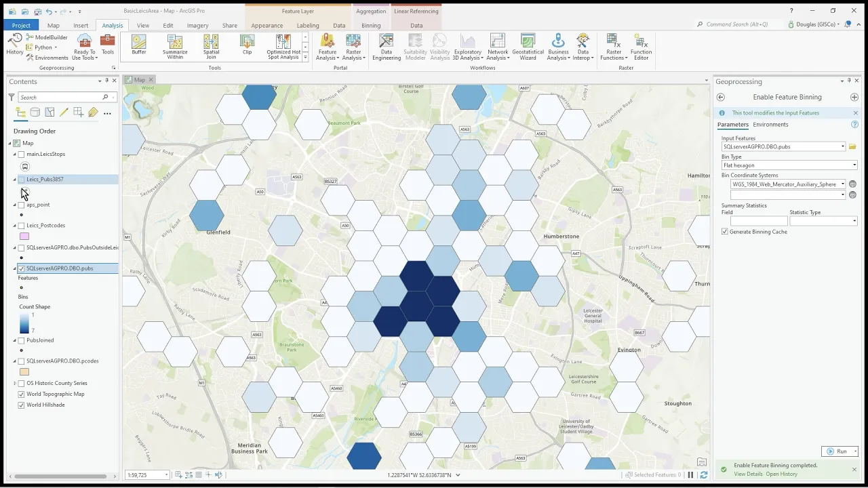Open Contents more options menu
This screenshot has width=868, height=488.
(107, 113)
